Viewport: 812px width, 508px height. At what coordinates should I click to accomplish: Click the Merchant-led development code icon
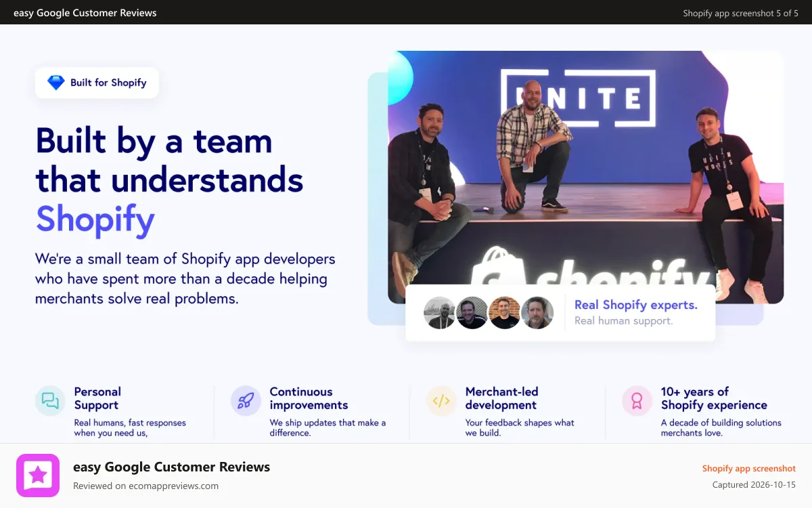pyautogui.click(x=441, y=400)
